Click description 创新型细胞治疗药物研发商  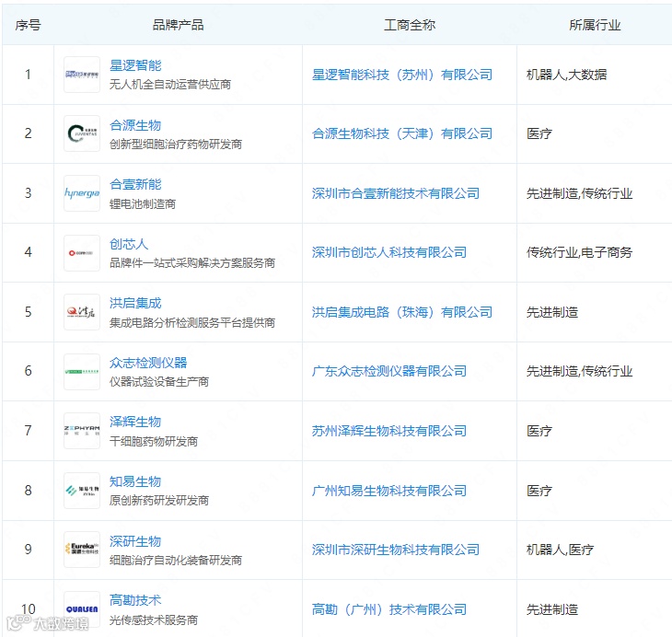176,144
